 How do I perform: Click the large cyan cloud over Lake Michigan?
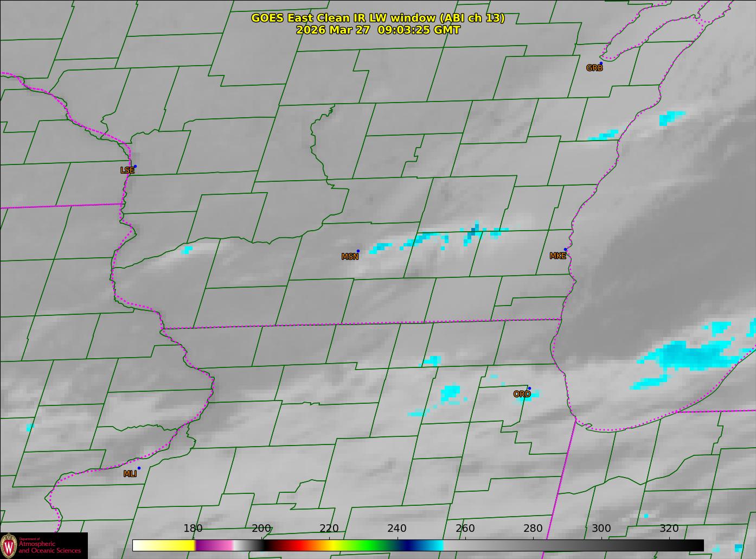(x=689, y=355)
